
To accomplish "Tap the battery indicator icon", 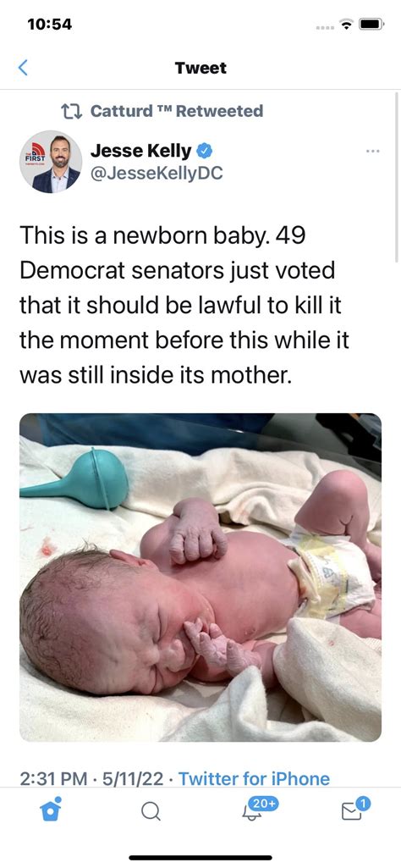I will (371, 25).
